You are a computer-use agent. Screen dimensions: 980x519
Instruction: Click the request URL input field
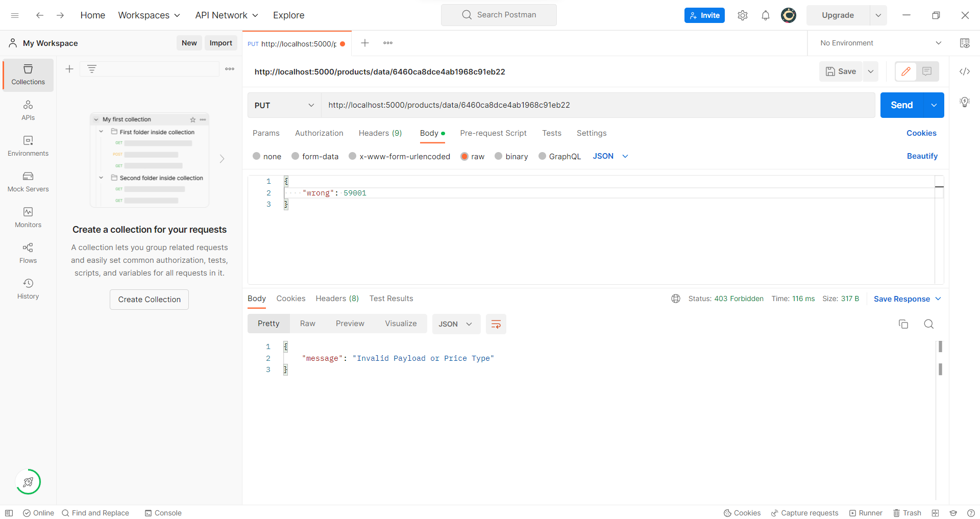598,105
